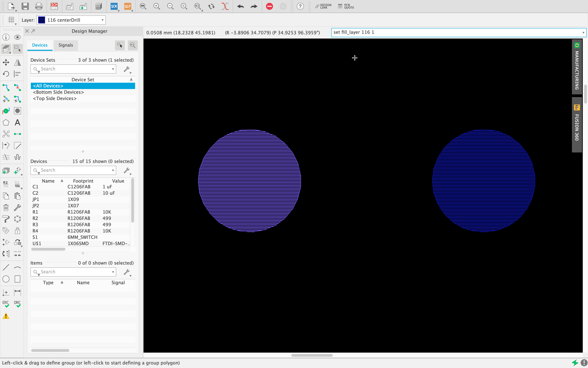
Task: Click the Info tool icon
Action: click(x=6, y=37)
